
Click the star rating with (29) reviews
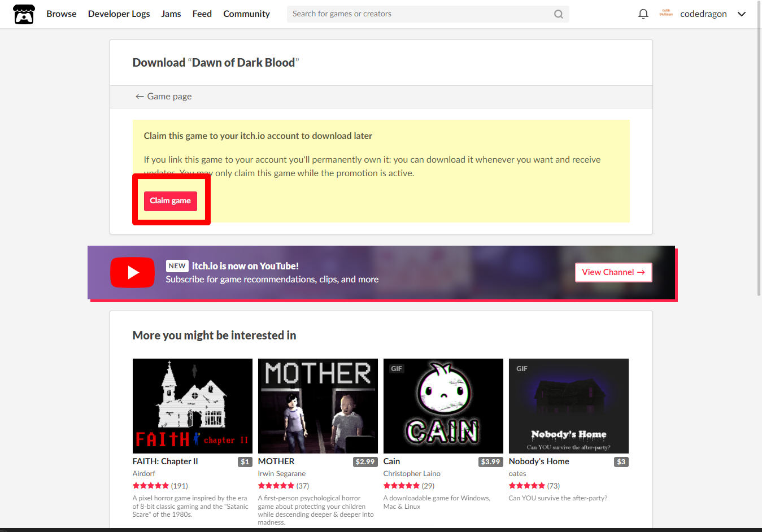pyautogui.click(x=409, y=486)
